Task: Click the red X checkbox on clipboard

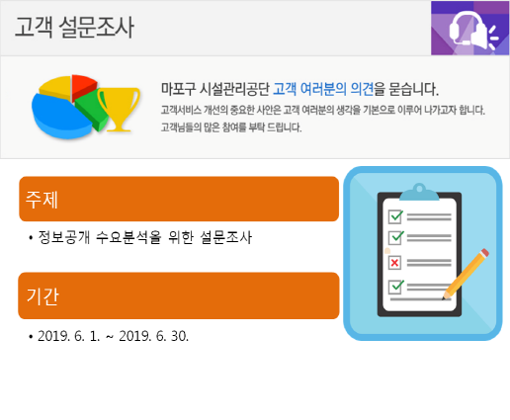Action: click(394, 263)
